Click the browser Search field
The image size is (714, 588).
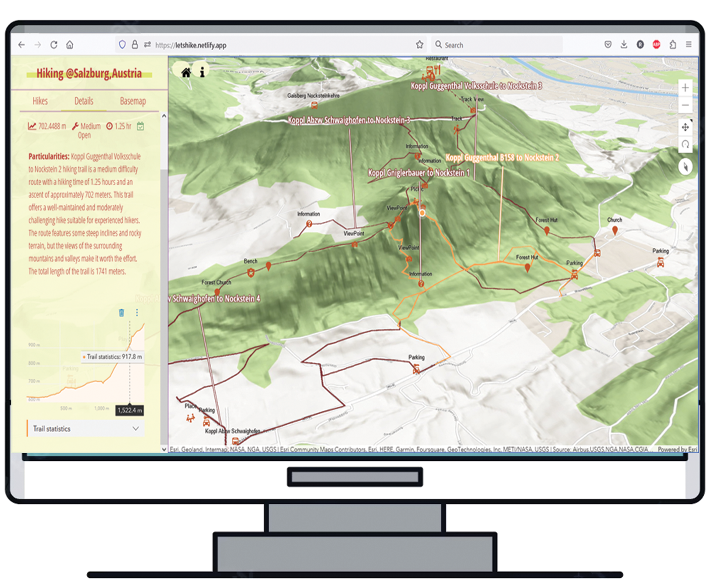[497, 45]
